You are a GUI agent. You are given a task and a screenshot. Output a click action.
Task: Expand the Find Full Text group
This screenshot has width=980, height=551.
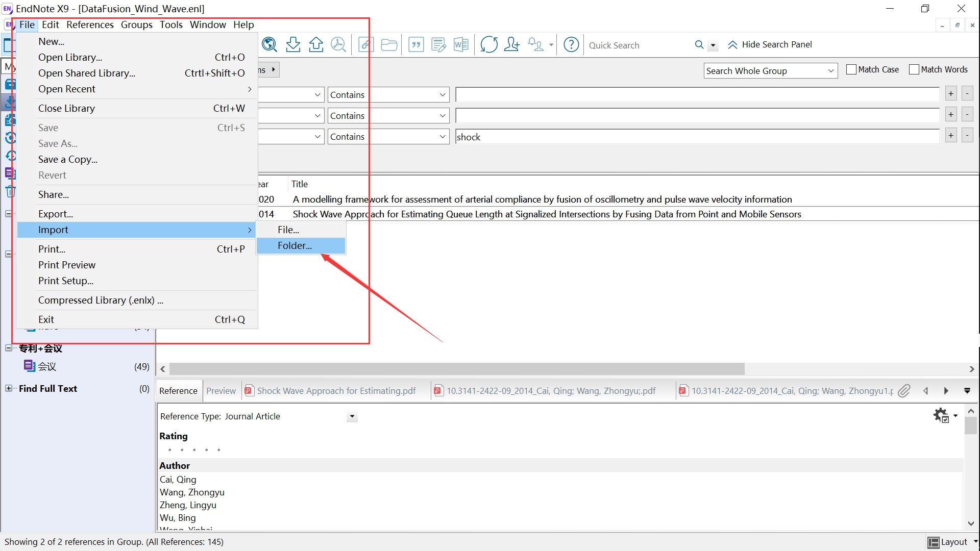[x=9, y=388]
